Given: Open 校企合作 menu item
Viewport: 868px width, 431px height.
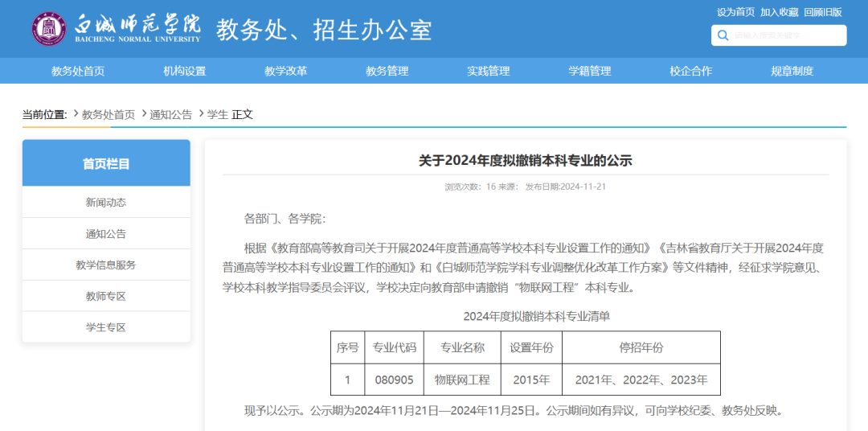Looking at the screenshot, I should (691, 71).
